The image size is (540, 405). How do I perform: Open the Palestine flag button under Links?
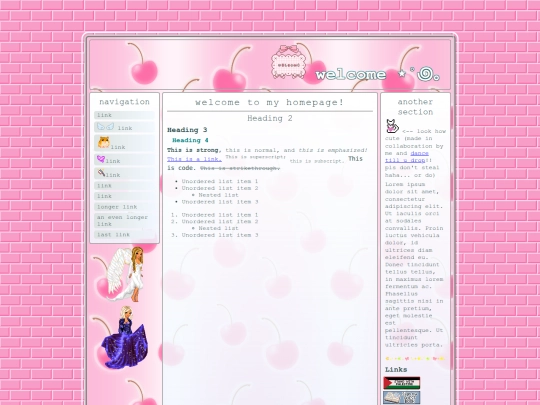click(402, 383)
